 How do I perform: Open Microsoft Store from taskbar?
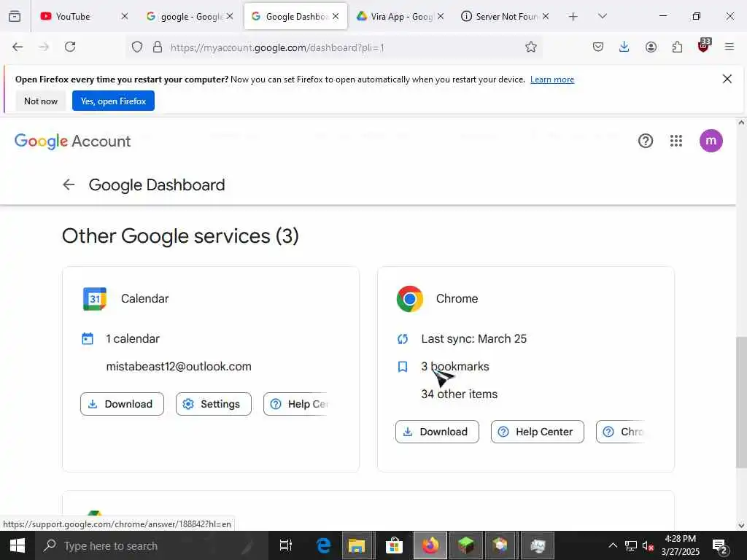pos(394,545)
